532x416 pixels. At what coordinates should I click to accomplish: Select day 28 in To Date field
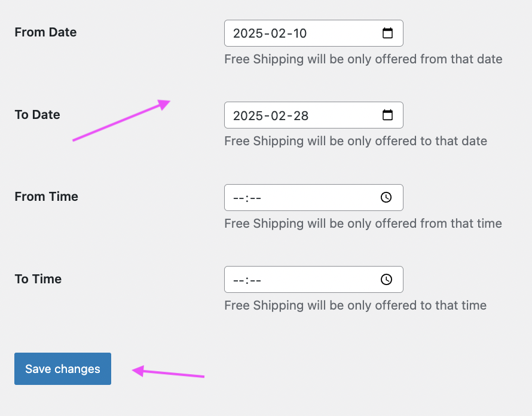tap(301, 115)
